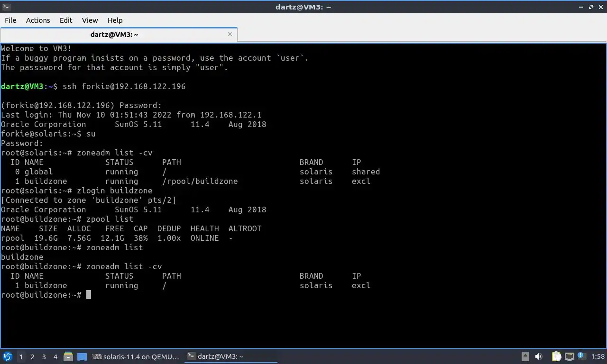Viewport: 607px width, 364px height.
Task: Switch to virtual desktop 1
Action: pos(21,356)
